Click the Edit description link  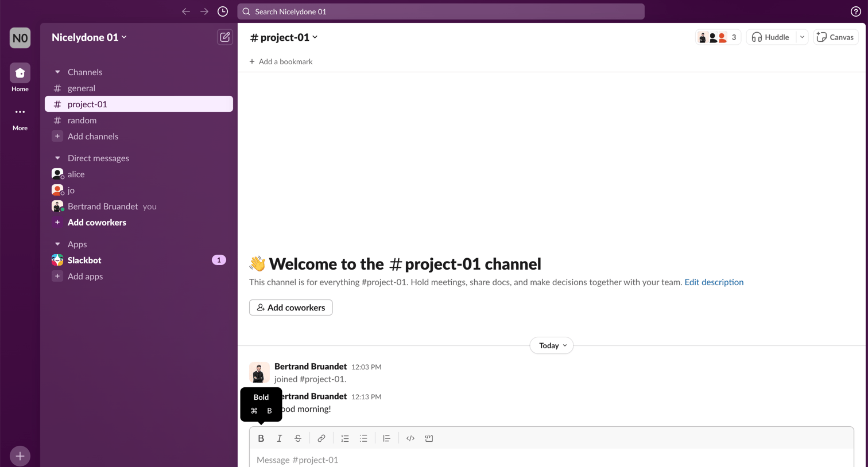coord(714,282)
